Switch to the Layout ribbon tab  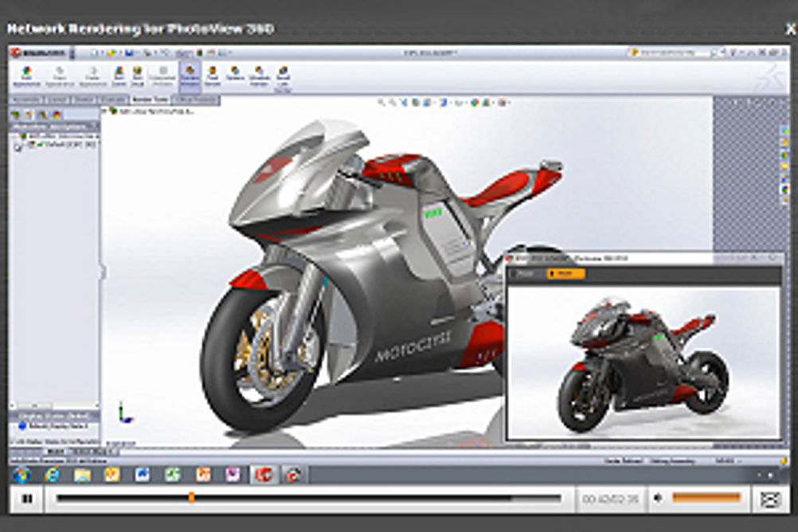(x=57, y=100)
